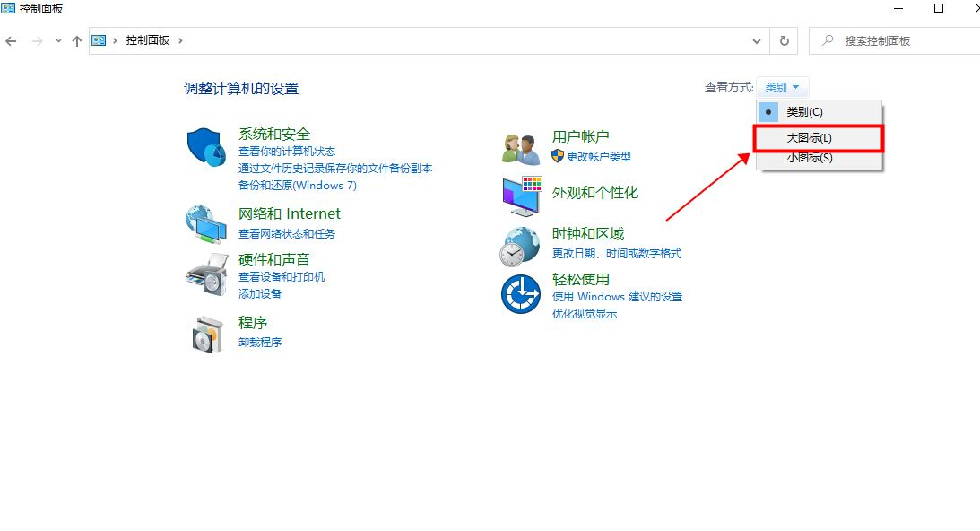Click 使用 Windows 建议的设置 link
Image resolution: width=980 pixels, height=531 pixels.
618,297
